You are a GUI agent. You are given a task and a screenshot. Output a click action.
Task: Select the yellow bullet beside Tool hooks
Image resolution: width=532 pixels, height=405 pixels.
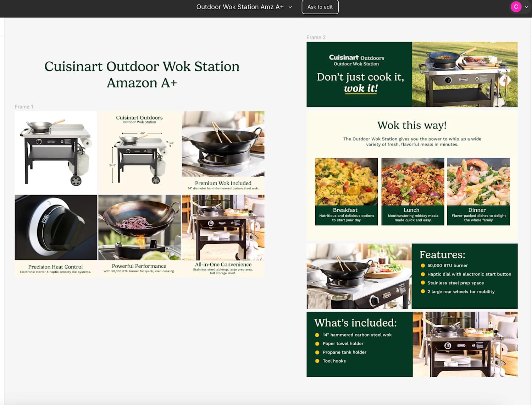(317, 361)
